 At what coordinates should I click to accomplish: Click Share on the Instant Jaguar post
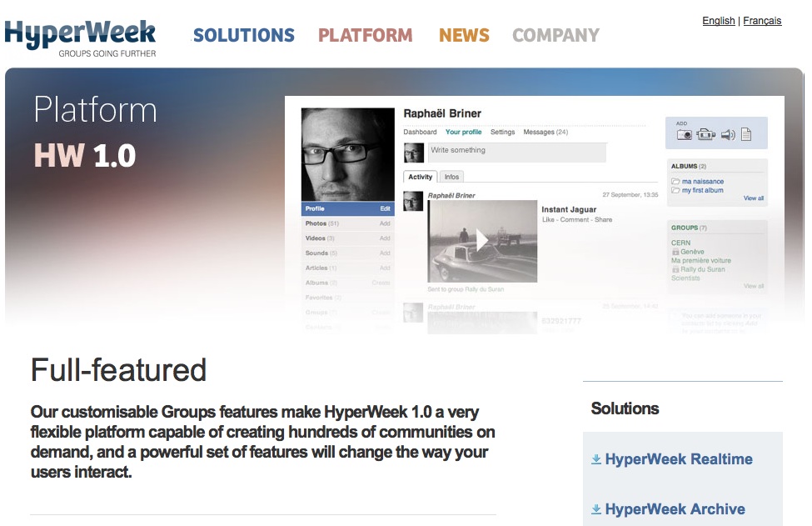(603, 220)
